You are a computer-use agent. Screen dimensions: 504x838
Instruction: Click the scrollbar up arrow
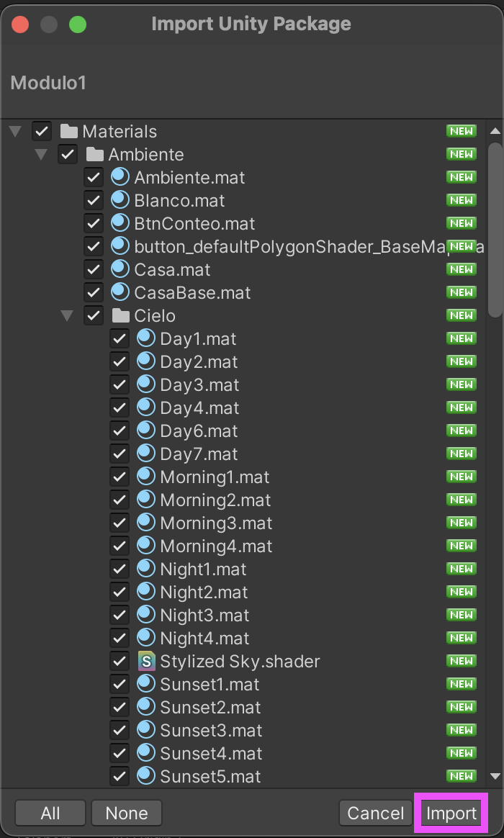click(495, 131)
